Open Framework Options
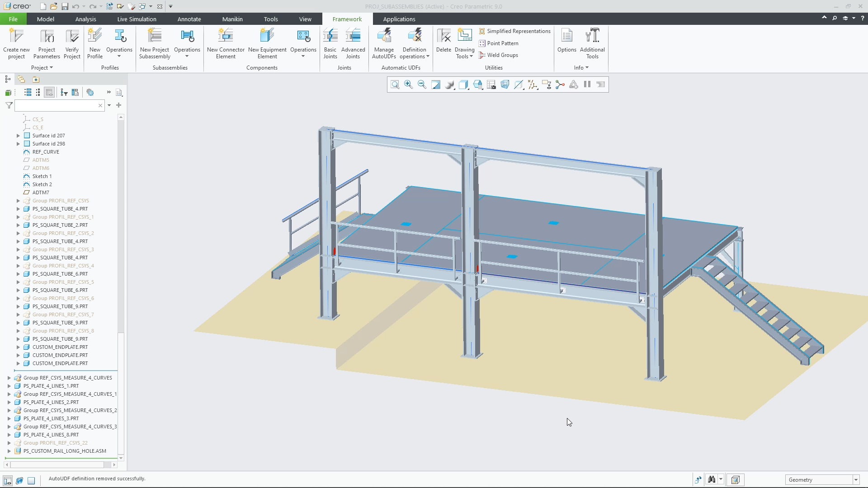The image size is (868, 488). click(x=566, y=41)
